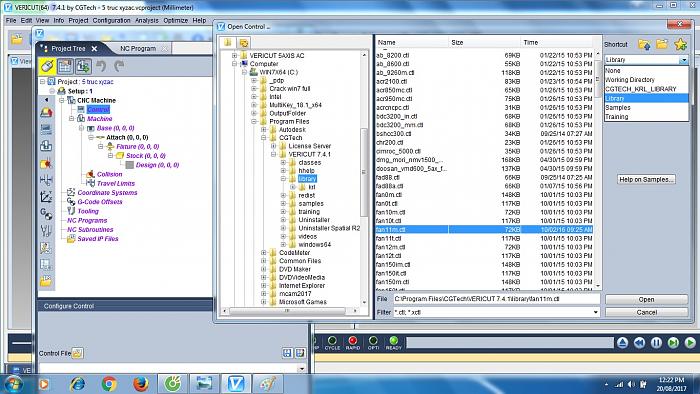Click the step forward playback button
This screenshot has height=394, width=700.
[x=673, y=343]
